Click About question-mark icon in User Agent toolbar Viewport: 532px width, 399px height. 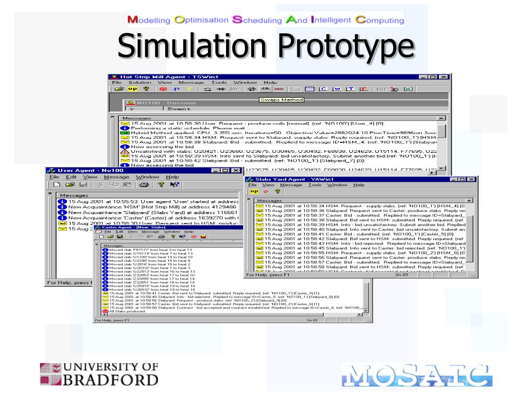(x=161, y=184)
